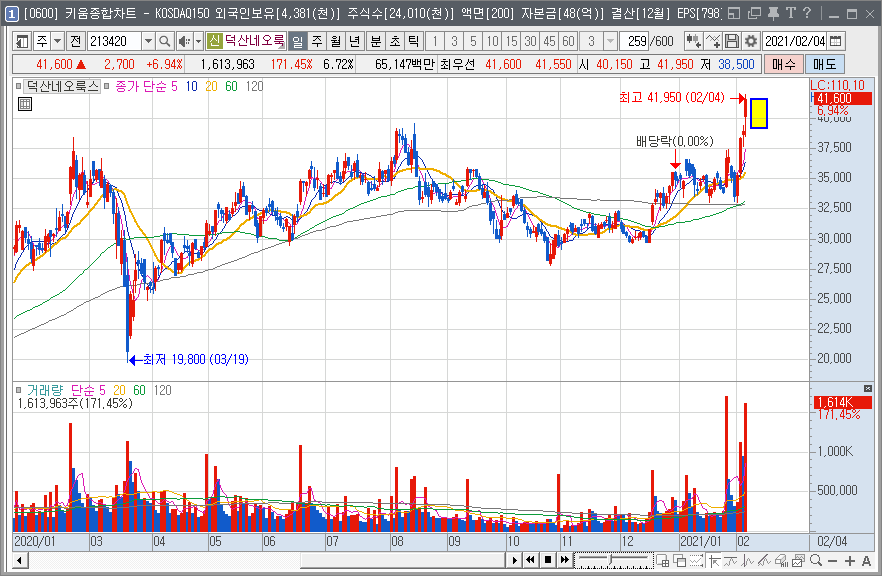Screen dimensions: 882x576
Task: Click the question mark help icon
Action: [807, 13]
